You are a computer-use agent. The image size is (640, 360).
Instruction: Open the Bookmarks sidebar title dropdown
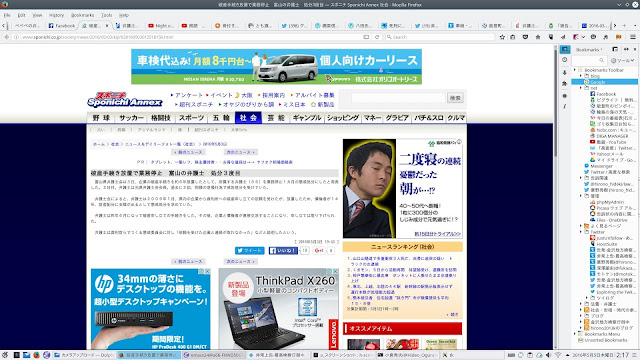pyautogui.click(x=589, y=49)
